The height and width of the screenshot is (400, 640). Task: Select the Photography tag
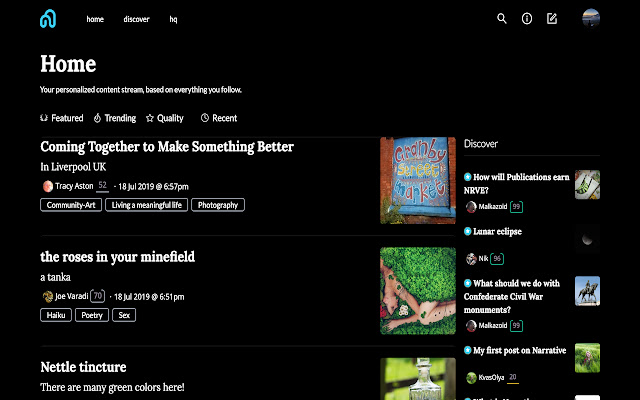(218, 205)
